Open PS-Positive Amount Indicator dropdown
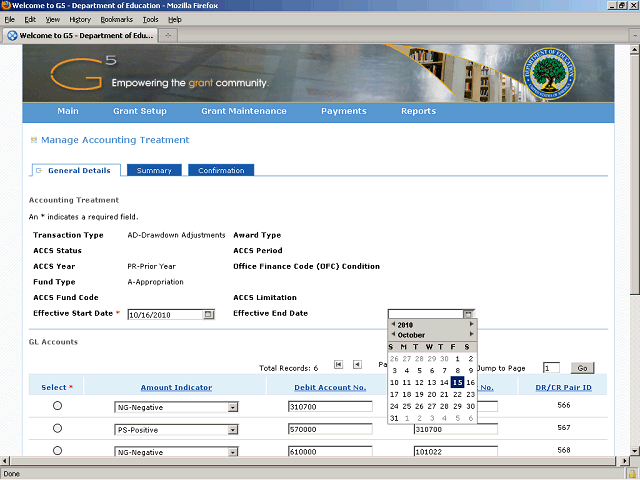This screenshot has width=640, height=480. (233, 430)
